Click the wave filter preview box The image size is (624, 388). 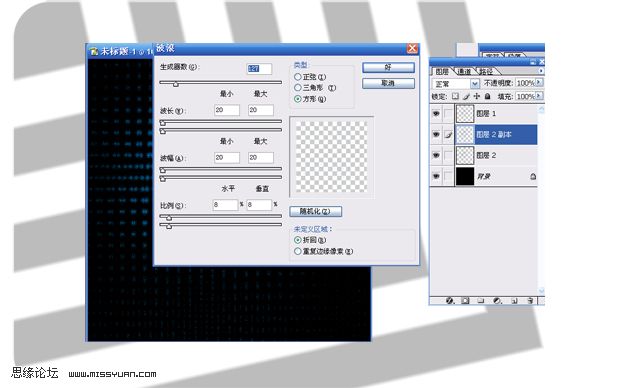[x=332, y=157]
